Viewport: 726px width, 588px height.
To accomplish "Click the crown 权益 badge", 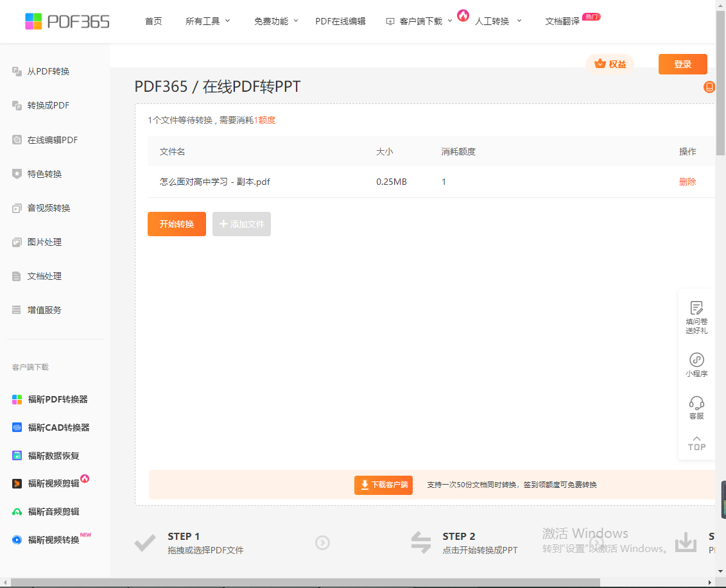I will [x=610, y=64].
